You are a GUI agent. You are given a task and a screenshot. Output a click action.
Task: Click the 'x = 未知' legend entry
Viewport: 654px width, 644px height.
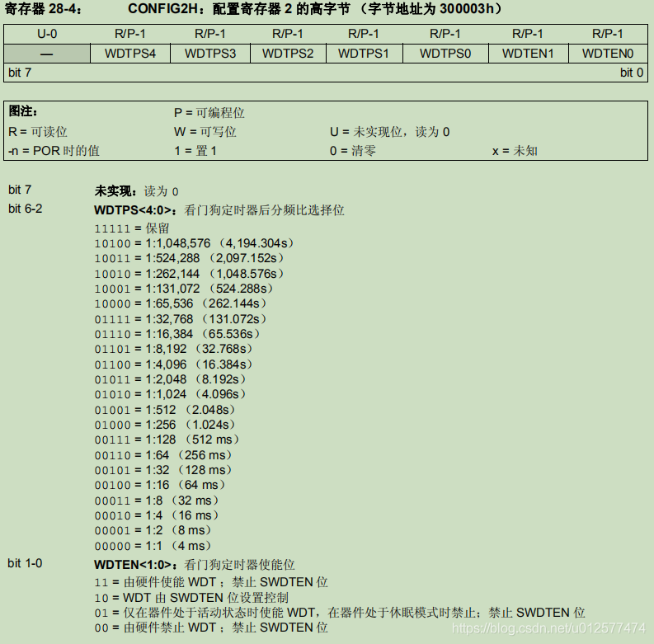tap(515, 151)
